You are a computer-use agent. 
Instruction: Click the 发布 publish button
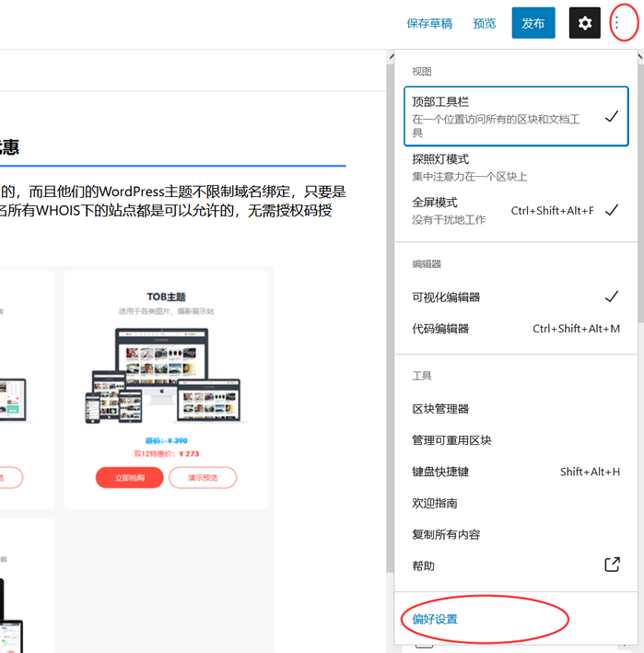point(533,23)
